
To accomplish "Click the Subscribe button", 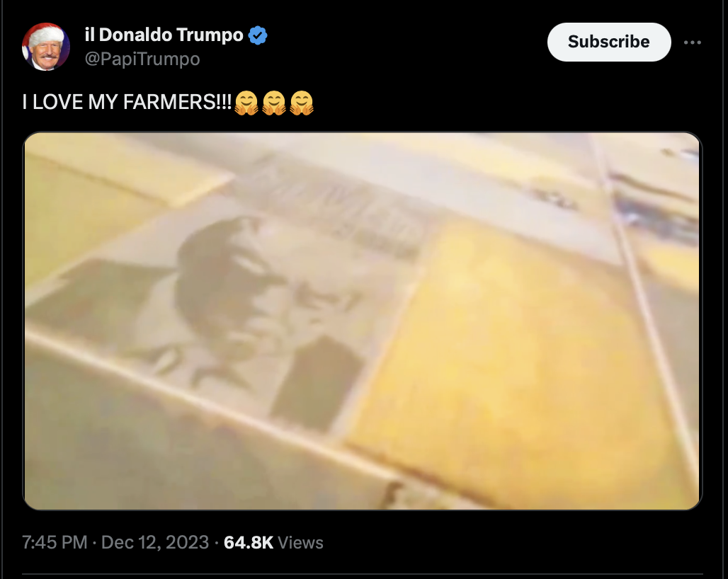I will coord(609,42).
